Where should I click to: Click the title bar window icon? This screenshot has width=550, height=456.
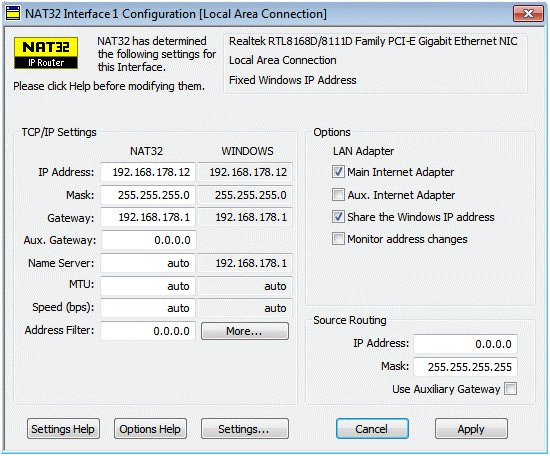[13, 14]
